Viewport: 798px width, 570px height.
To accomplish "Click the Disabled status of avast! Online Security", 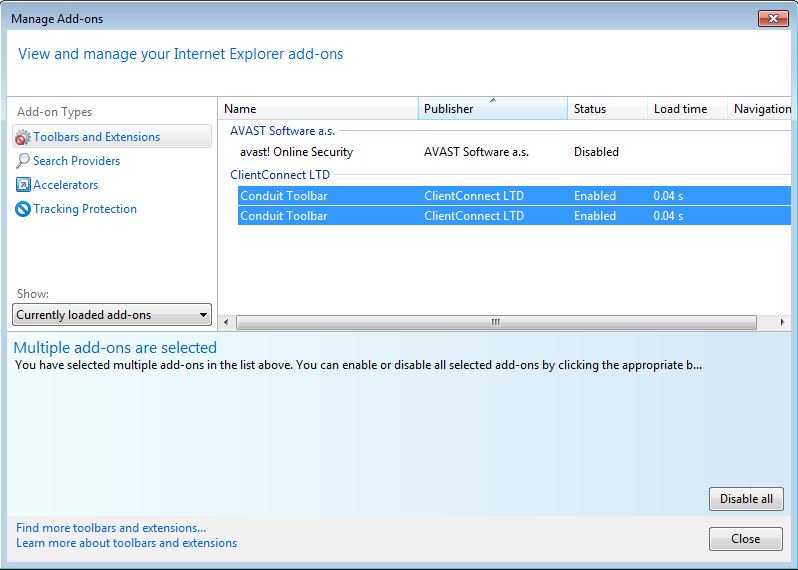I will pyautogui.click(x=596, y=152).
